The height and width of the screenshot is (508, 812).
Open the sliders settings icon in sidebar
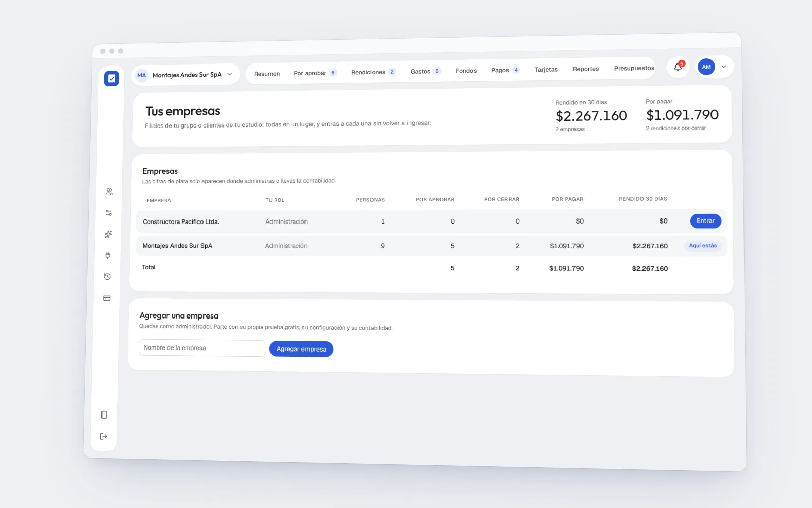click(108, 213)
